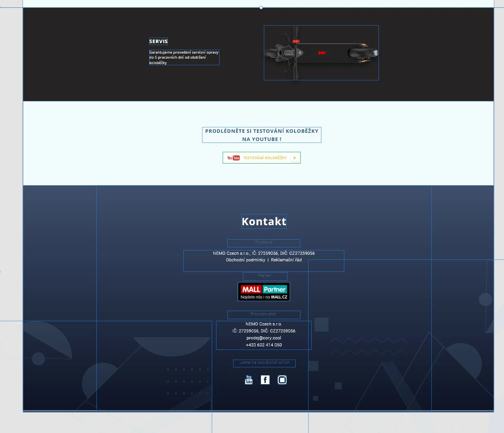Select the 'Parteři' label box
This screenshot has width=504, height=433.
(x=265, y=276)
